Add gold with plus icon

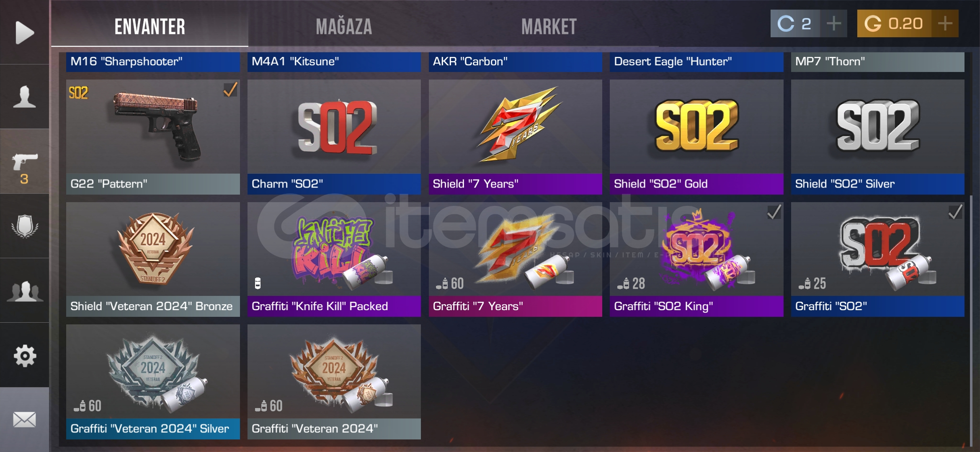coord(945,23)
